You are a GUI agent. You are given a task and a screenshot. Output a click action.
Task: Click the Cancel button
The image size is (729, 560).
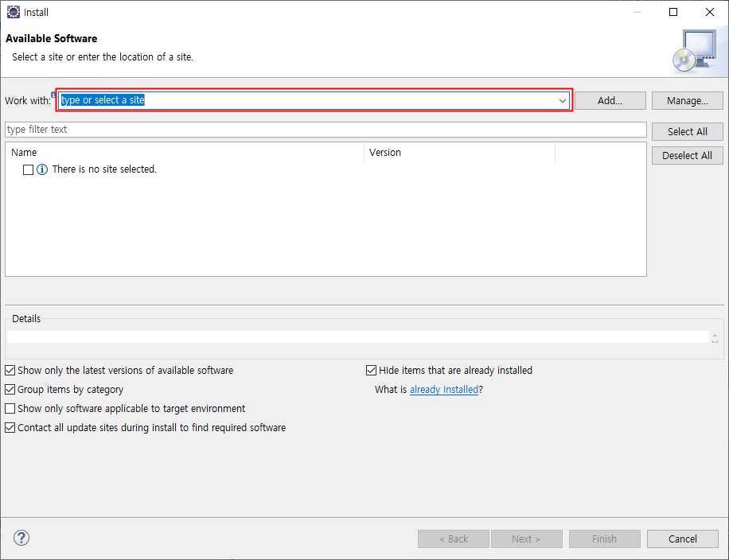coord(683,539)
